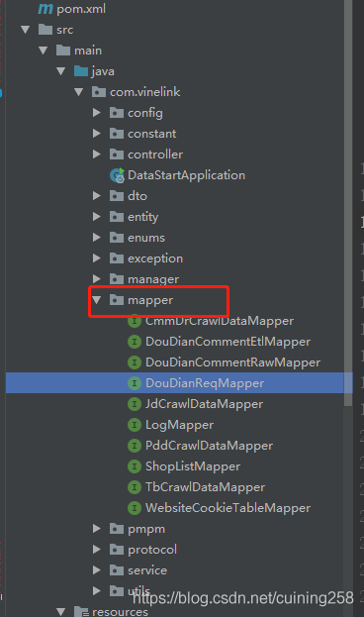Click the controller package folder icon
The height and width of the screenshot is (617, 364).
117,154
